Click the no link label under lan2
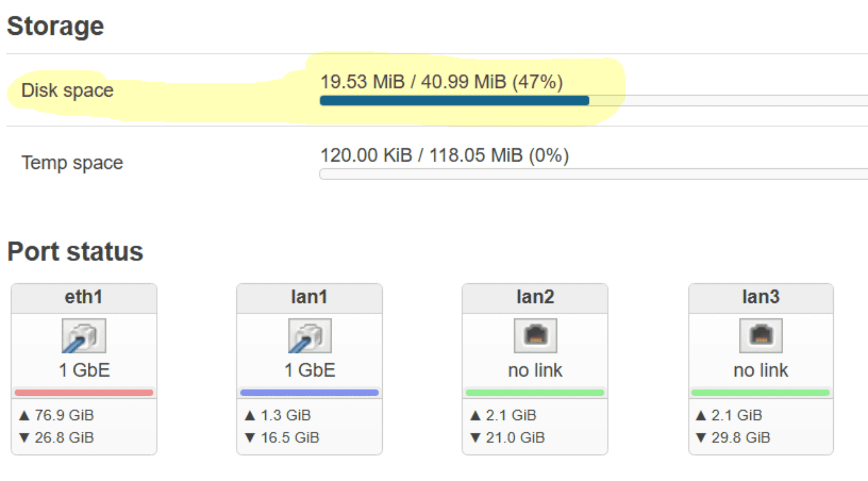 (x=535, y=369)
